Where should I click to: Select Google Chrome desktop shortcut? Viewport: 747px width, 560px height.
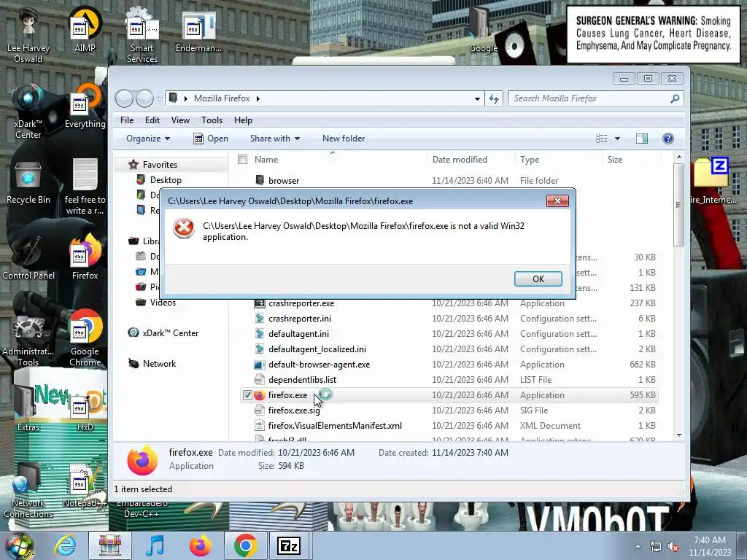click(x=85, y=338)
